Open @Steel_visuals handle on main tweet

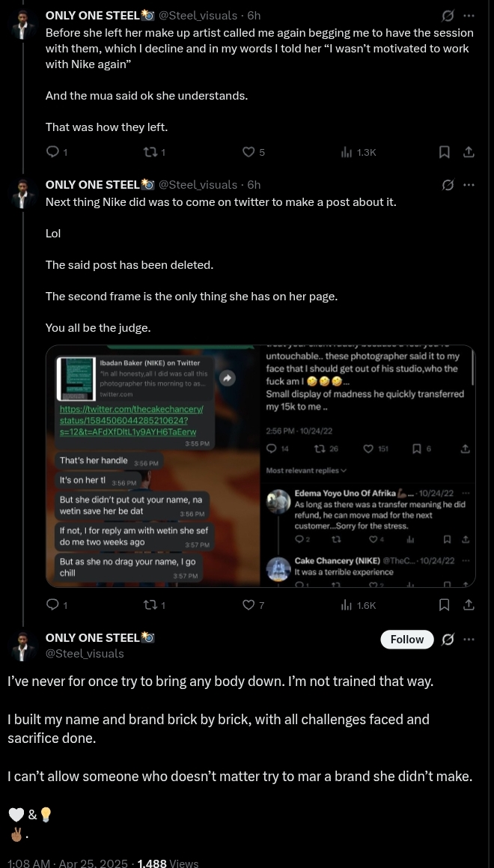pyautogui.click(x=85, y=654)
